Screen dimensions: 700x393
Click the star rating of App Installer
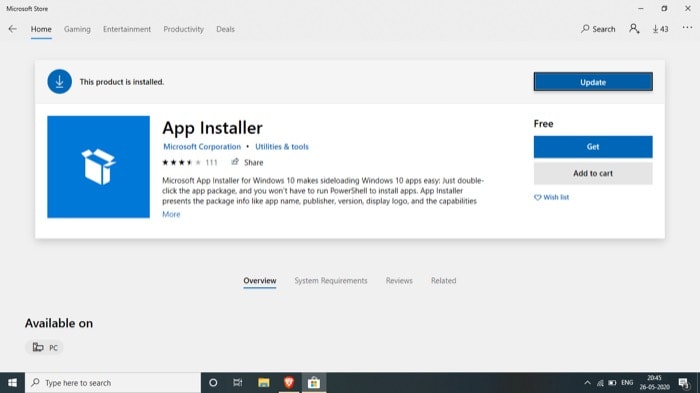coord(181,163)
